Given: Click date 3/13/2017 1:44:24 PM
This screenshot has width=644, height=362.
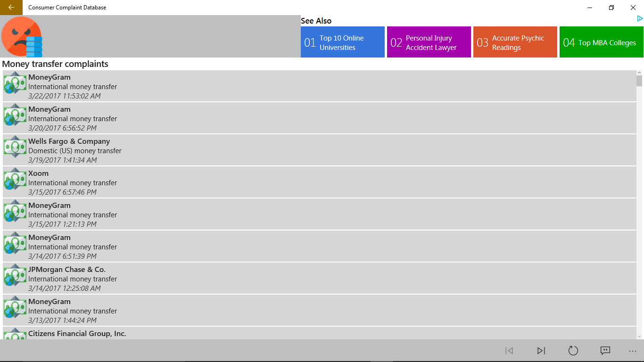Looking at the screenshot, I should coord(62,321).
